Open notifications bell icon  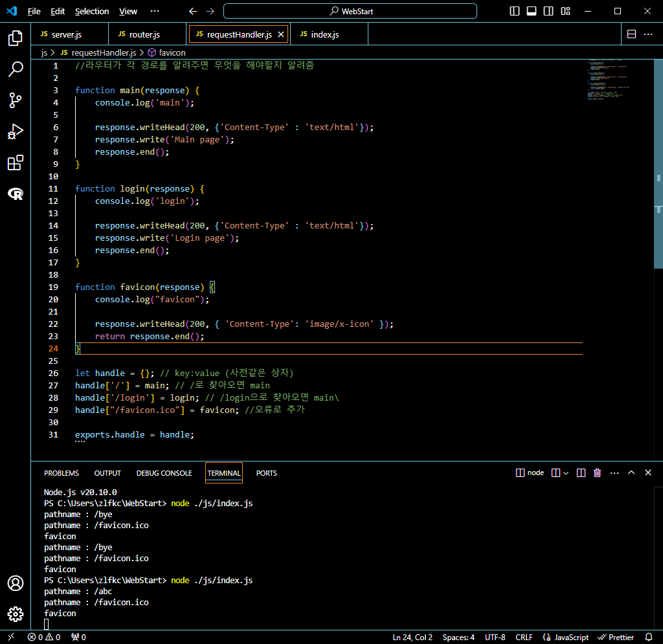(649, 637)
